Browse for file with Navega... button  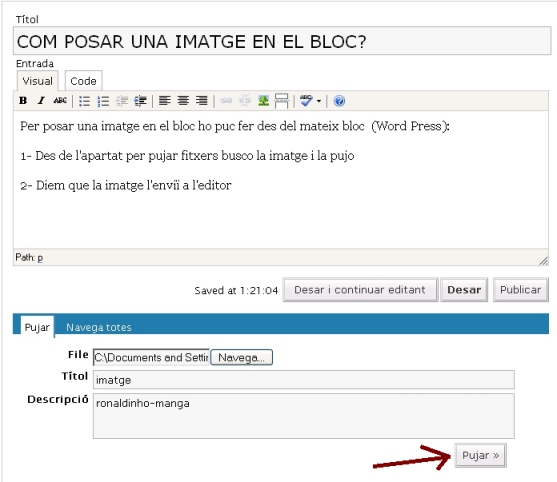pyautogui.click(x=242, y=357)
